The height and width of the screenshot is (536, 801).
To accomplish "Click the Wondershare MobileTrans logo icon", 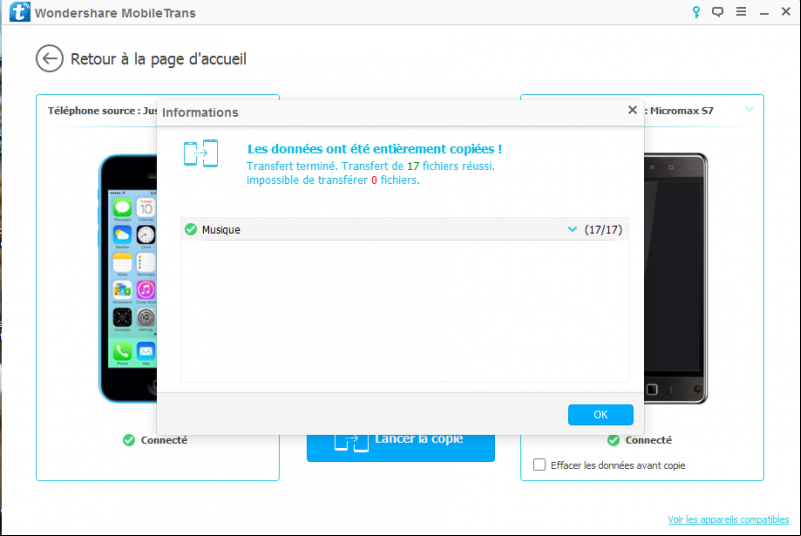I will point(20,11).
